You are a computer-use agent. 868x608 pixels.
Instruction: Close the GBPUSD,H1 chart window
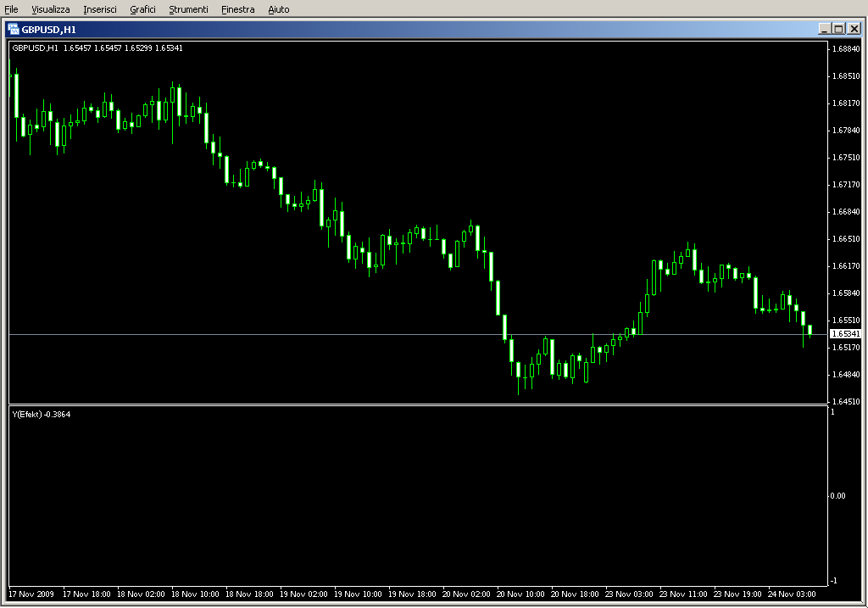[x=854, y=29]
